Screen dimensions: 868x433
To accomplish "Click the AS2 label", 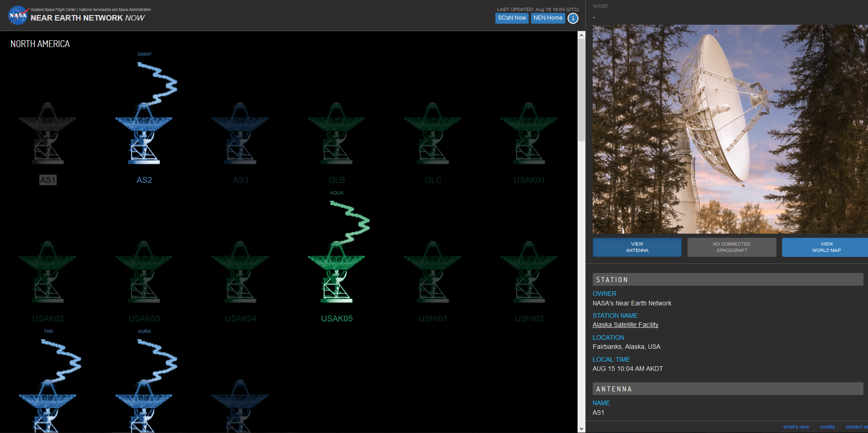I will coord(144,180).
